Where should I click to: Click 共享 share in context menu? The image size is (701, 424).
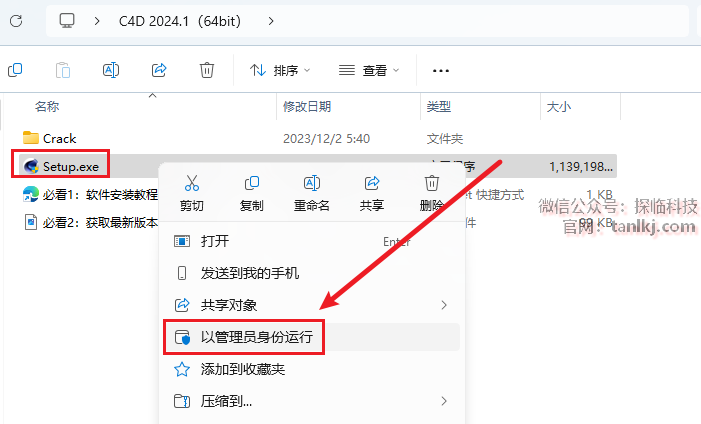pyautogui.click(x=372, y=193)
